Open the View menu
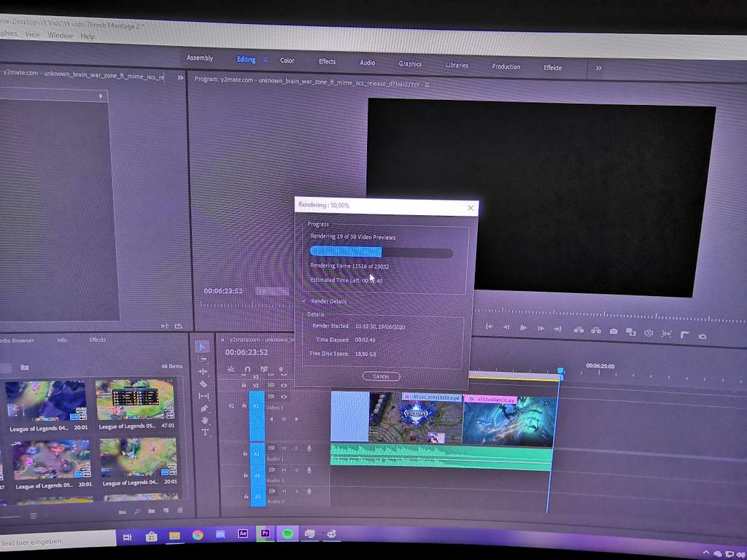The width and height of the screenshot is (747, 560). tap(32, 34)
